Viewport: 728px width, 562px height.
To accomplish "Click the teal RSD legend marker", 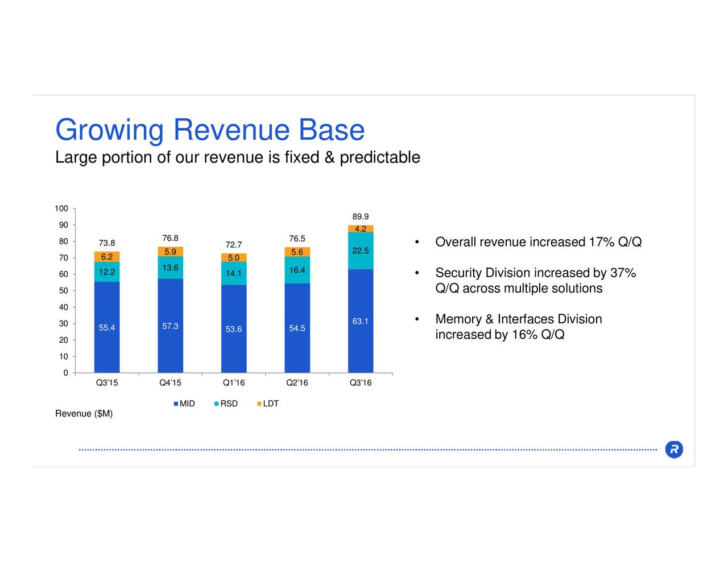I will coord(216,403).
